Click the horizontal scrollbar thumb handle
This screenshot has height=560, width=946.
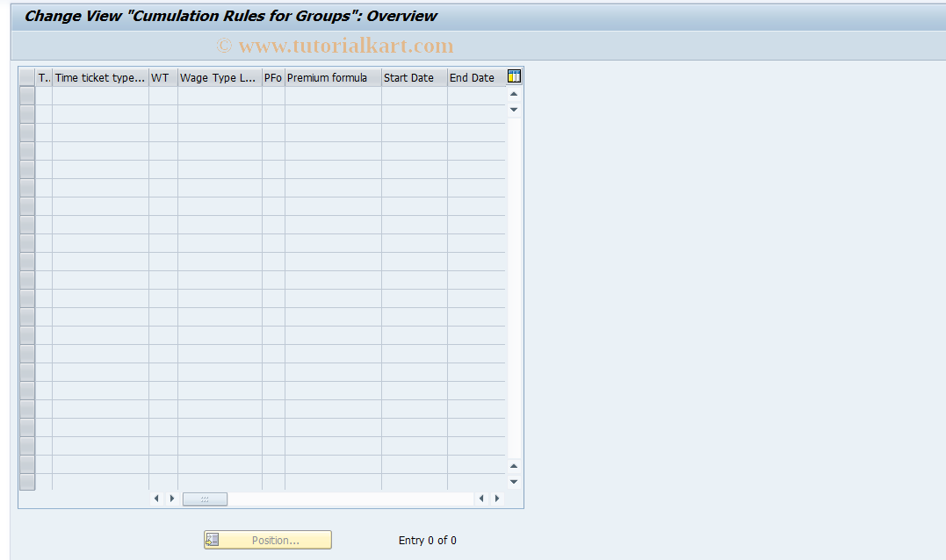[206, 499]
